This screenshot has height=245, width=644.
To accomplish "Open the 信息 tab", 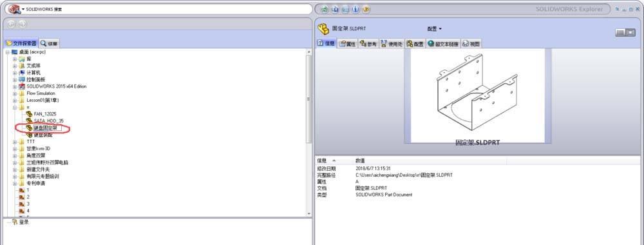I will (327, 44).
